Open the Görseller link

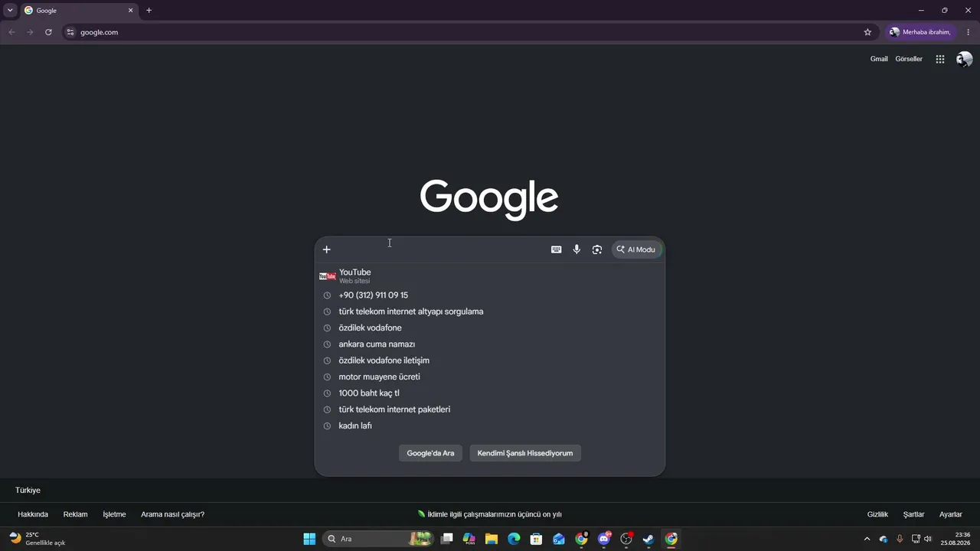909,59
